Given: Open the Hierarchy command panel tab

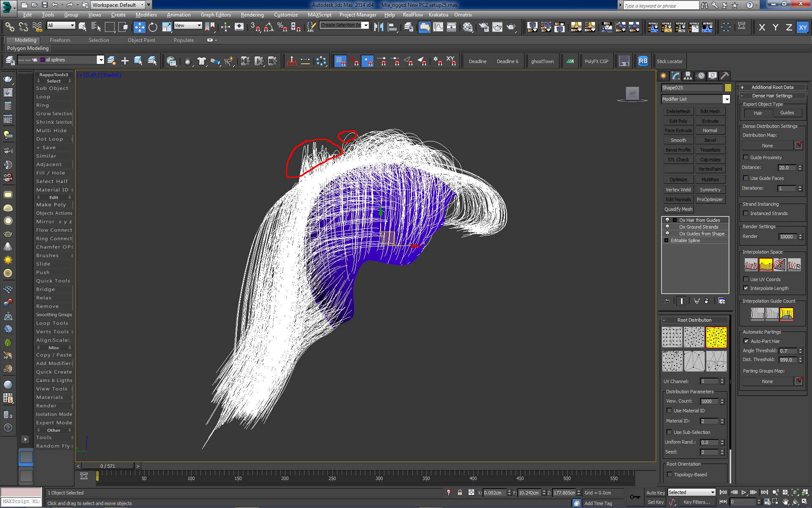Looking at the screenshot, I should [x=688, y=76].
